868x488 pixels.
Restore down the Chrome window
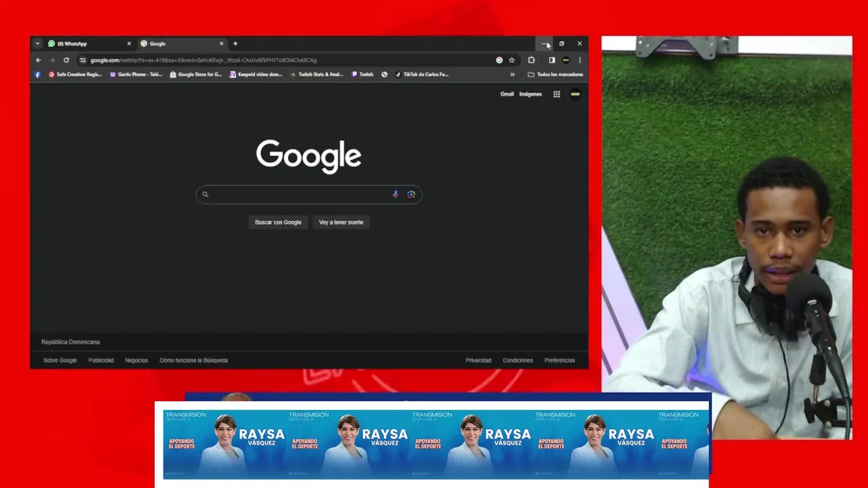pos(561,43)
